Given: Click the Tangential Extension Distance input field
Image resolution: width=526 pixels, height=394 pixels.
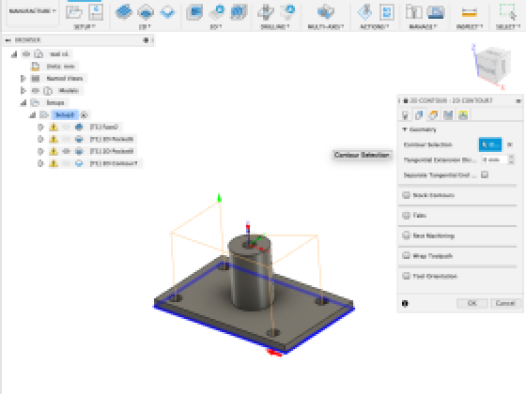Looking at the screenshot, I should pyautogui.click(x=495, y=160).
